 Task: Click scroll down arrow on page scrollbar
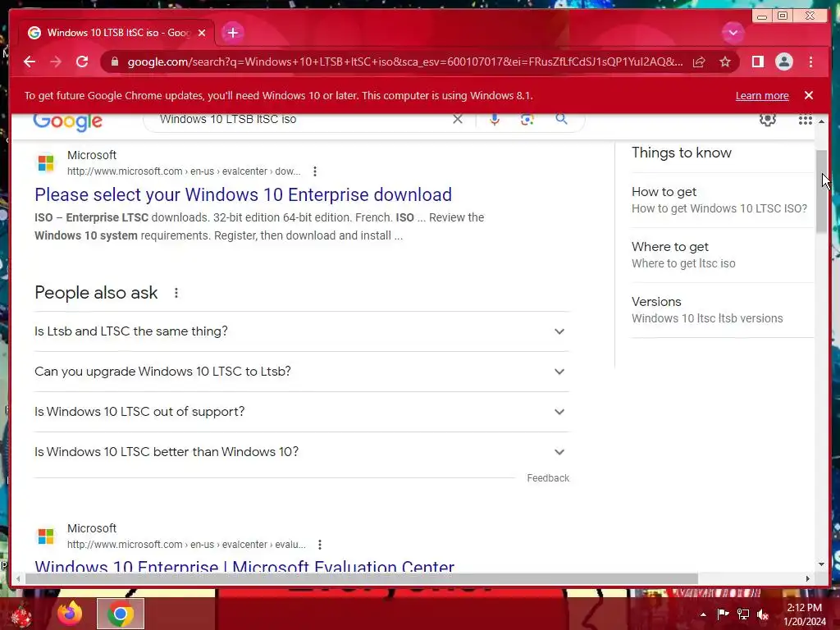click(821, 564)
